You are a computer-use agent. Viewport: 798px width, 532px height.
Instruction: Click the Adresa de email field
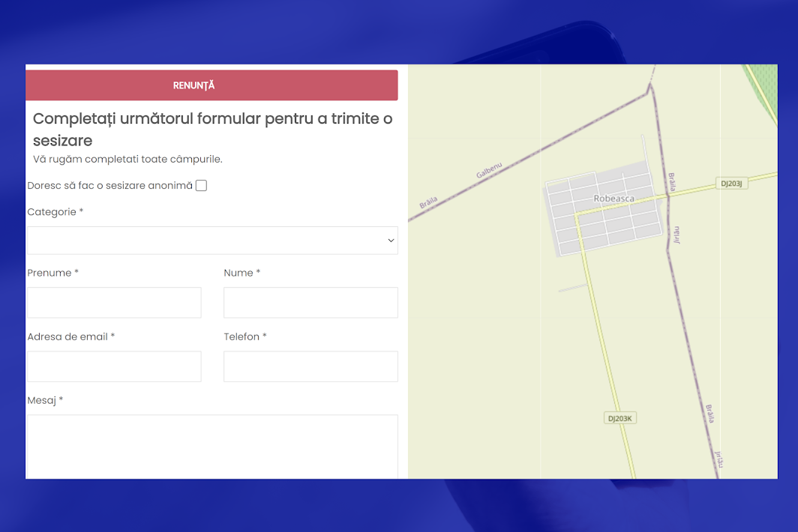[114, 366]
